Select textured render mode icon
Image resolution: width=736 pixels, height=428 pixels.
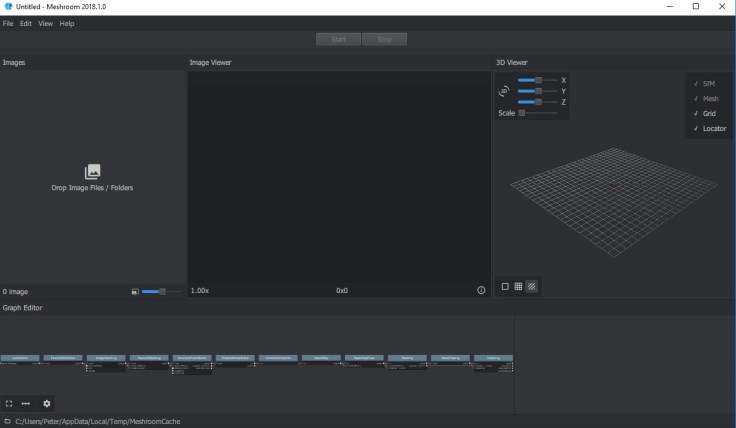click(x=531, y=286)
